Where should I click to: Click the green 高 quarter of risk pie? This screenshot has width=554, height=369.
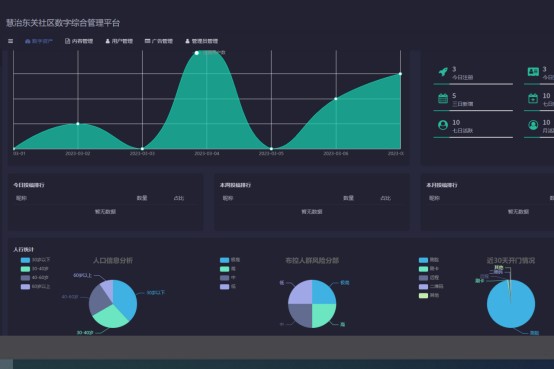323,315
